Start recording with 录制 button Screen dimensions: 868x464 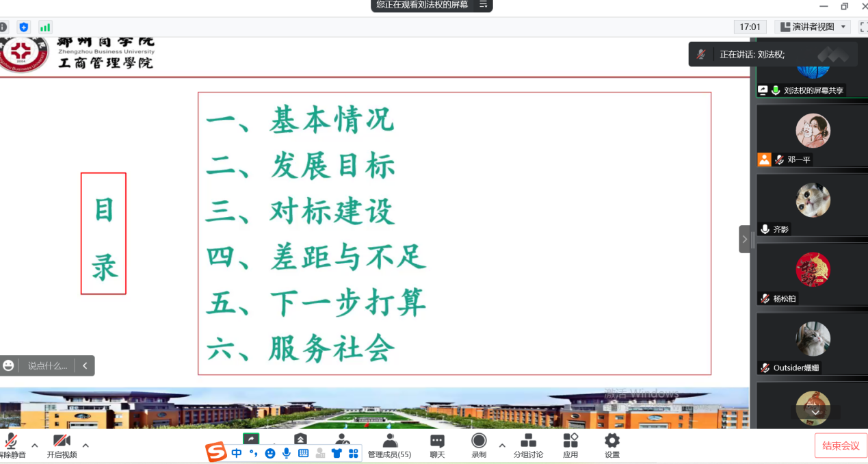(479, 446)
